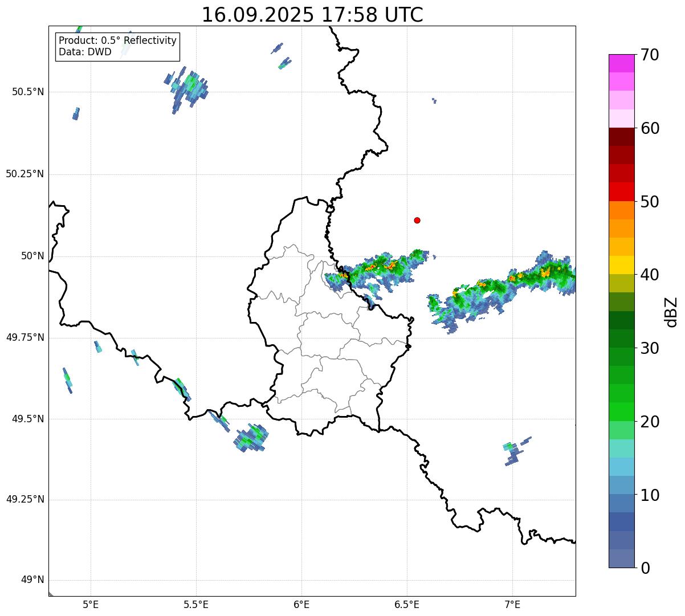
Task: Select the red 50 dBZ color band
Action: (622, 191)
